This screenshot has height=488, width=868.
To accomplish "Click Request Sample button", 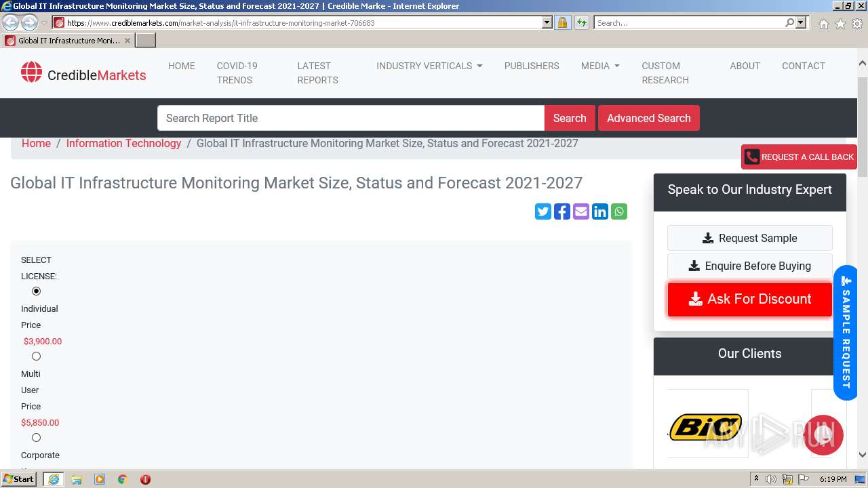I will pos(750,238).
